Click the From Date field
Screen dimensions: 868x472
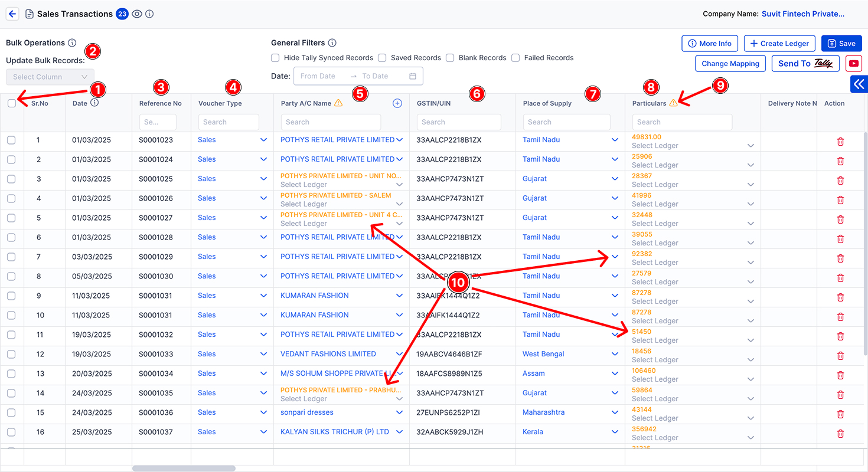[x=318, y=76]
